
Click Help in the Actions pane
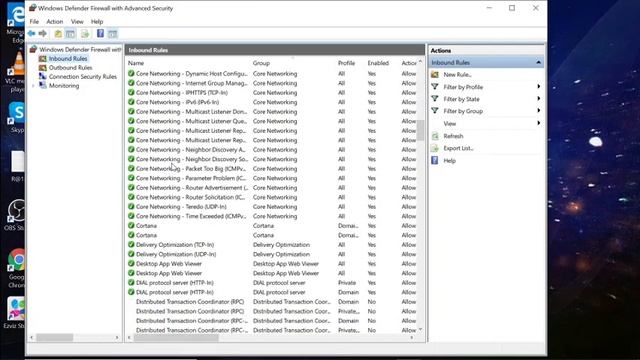pyautogui.click(x=449, y=160)
